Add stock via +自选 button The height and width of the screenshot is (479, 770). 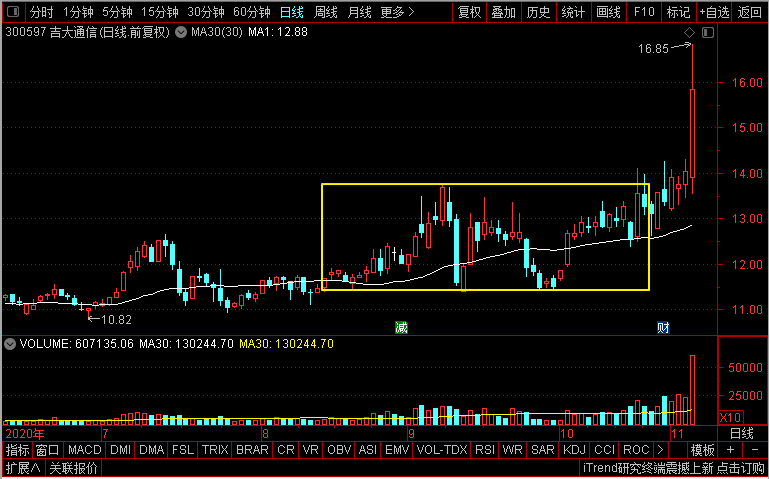715,12
